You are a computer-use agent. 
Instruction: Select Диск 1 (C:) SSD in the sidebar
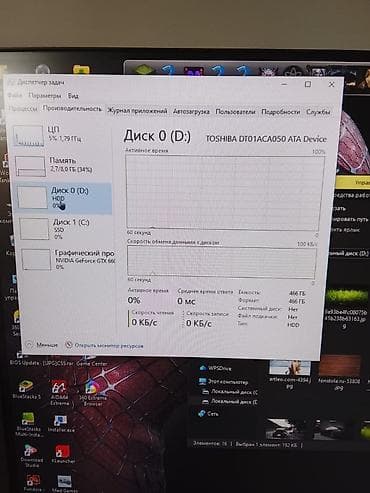coord(65,229)
